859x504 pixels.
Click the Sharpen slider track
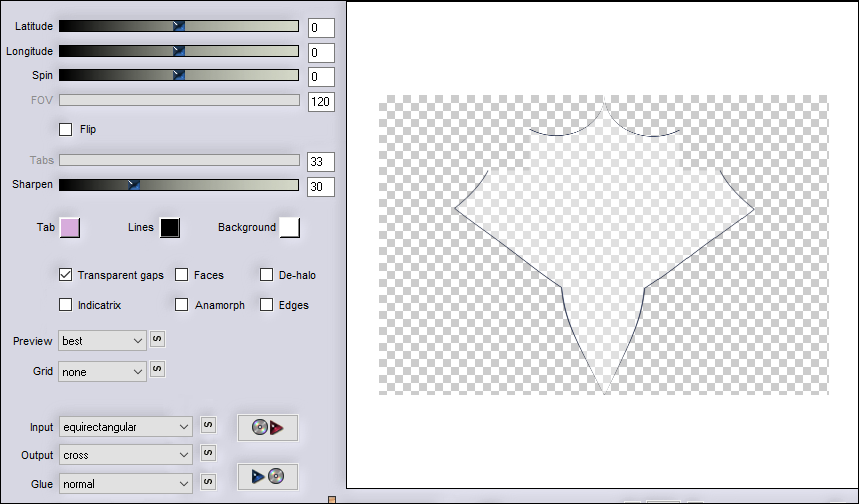(x=179, y=185)
